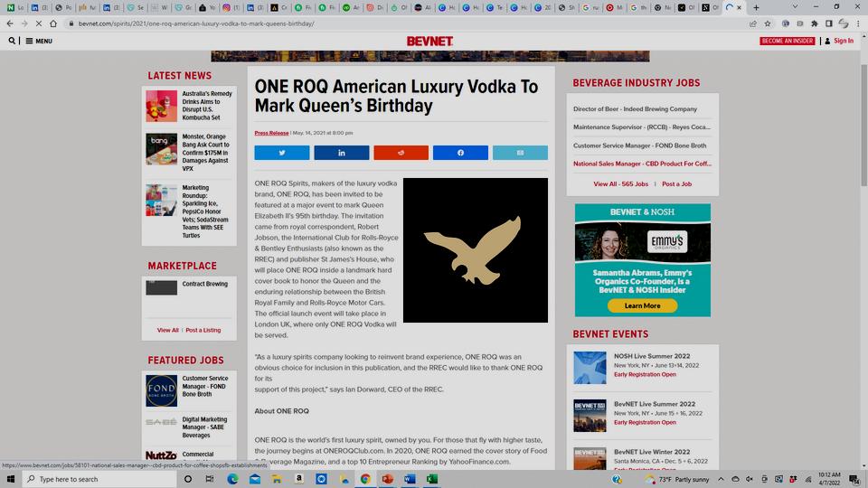Viewport: 868px width, 488px height.
Task: Open the Windows notification center
Action: coord(854,479)
